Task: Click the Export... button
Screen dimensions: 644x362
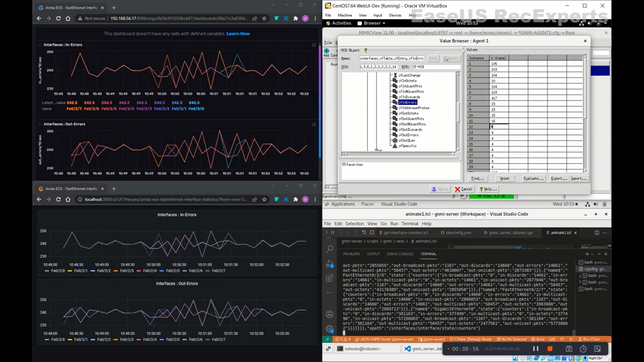Action: pyautogui.click(x=559, y=179)
